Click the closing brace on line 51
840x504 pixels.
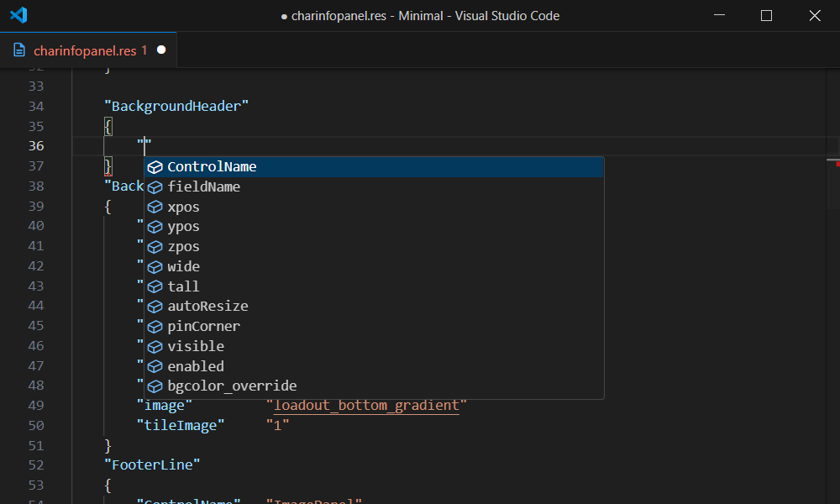click(x=108, y=445)
